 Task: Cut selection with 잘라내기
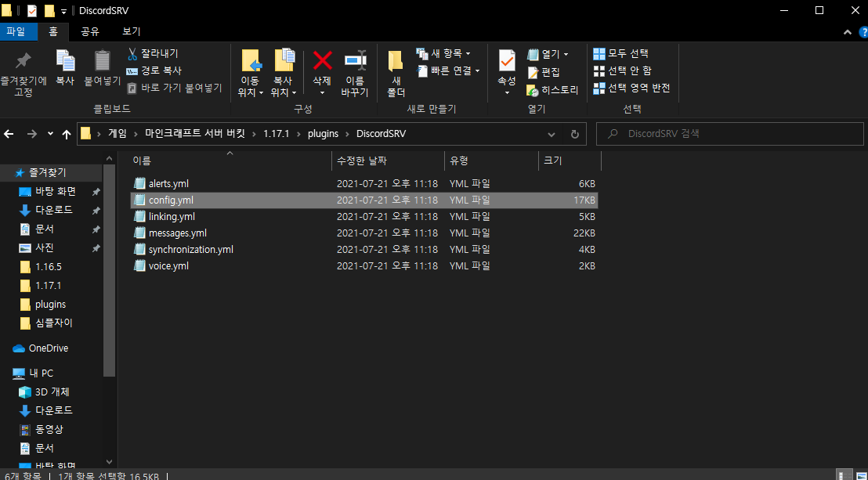(x=153, y=54)
